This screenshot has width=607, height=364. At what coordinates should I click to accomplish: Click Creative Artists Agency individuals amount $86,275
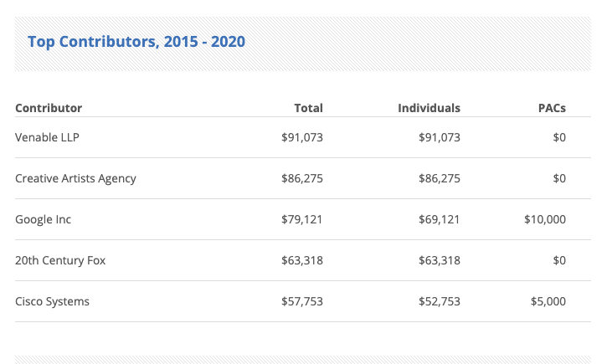440,178
